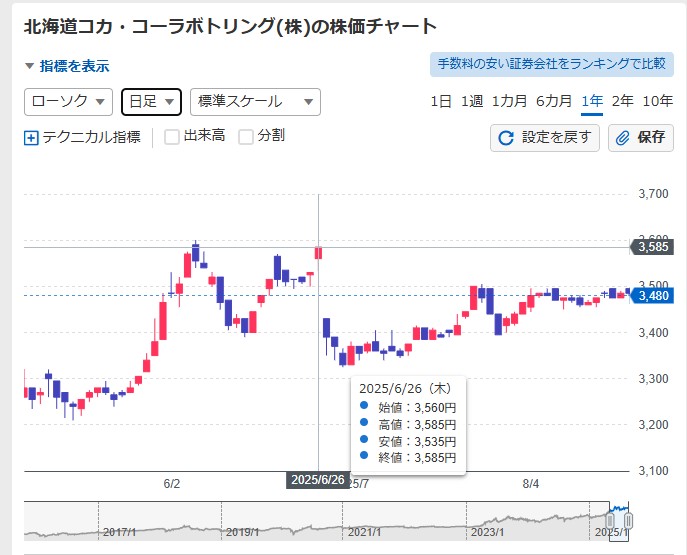This screenshot has width=687, height=555.
Task: Click the 3,100 y-axis label
Action: point(653,470)
